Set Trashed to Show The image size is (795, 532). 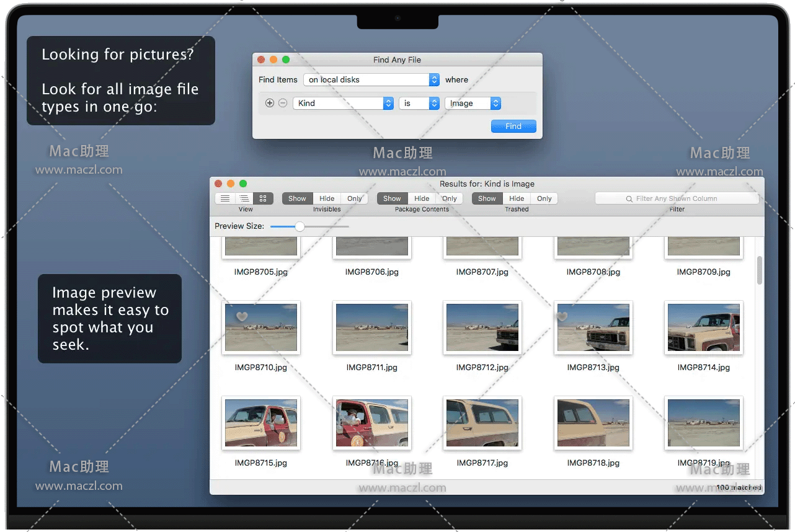tap(487, 198)
